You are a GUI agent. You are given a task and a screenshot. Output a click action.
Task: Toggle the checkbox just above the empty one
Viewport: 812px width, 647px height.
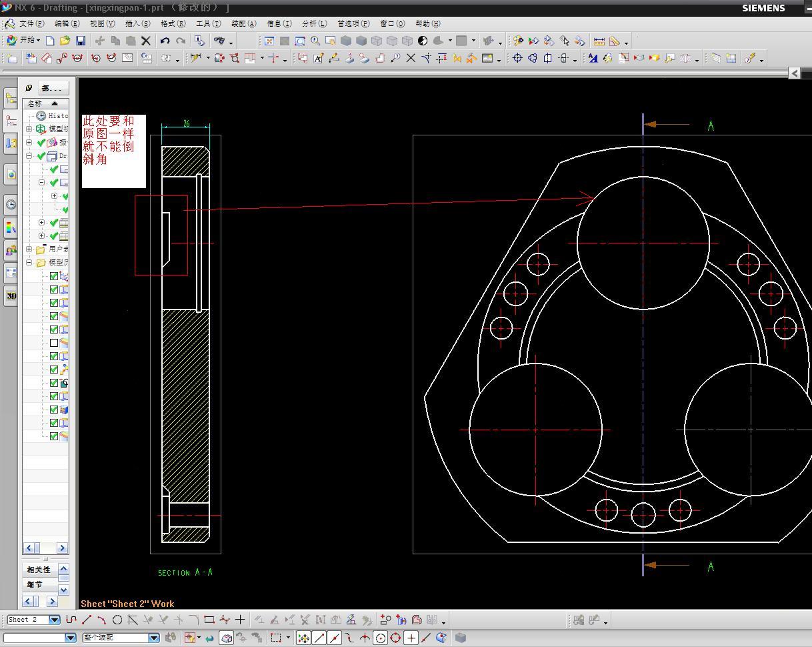coord(54,330)
